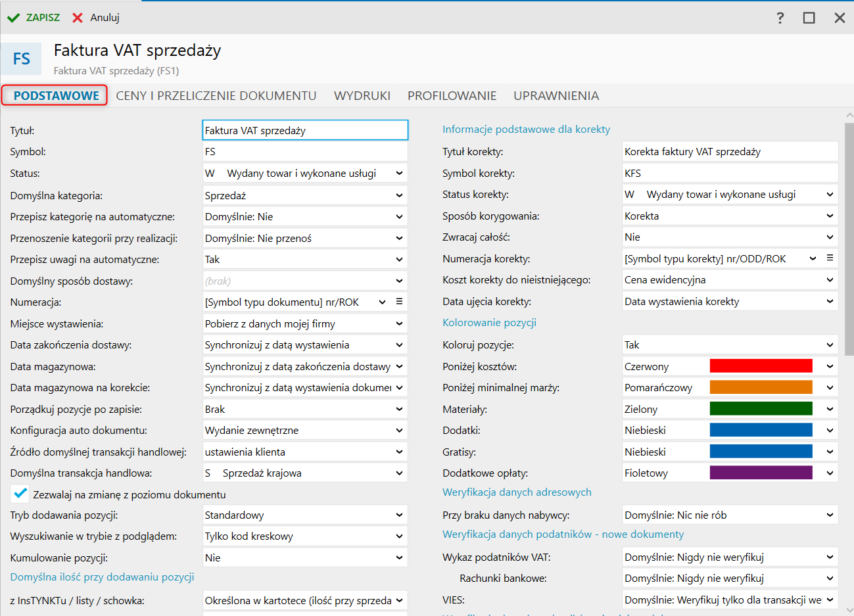The image size is (854, 616).
Task: Open the Koloruj pozycje dropdown
Action: (x=830, y=344)
